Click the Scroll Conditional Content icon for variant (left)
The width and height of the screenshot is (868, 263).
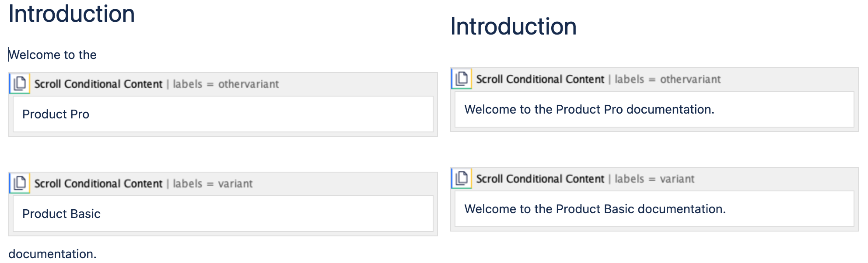coord(19,183)
